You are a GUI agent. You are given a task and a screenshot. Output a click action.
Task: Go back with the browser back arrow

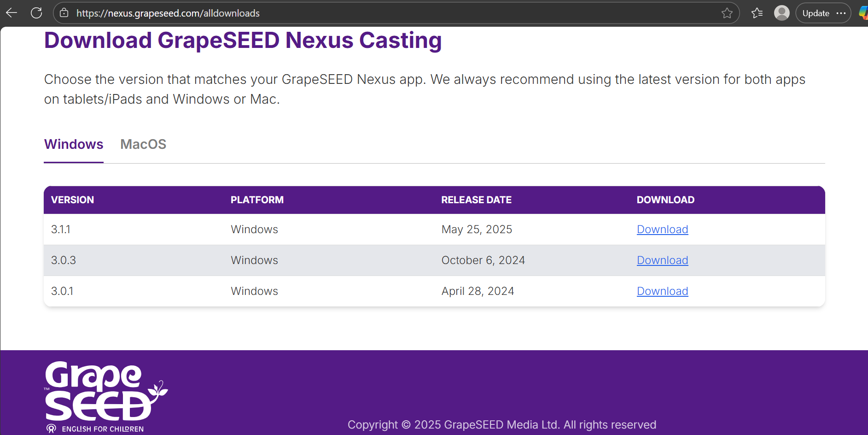coord(12,13)
